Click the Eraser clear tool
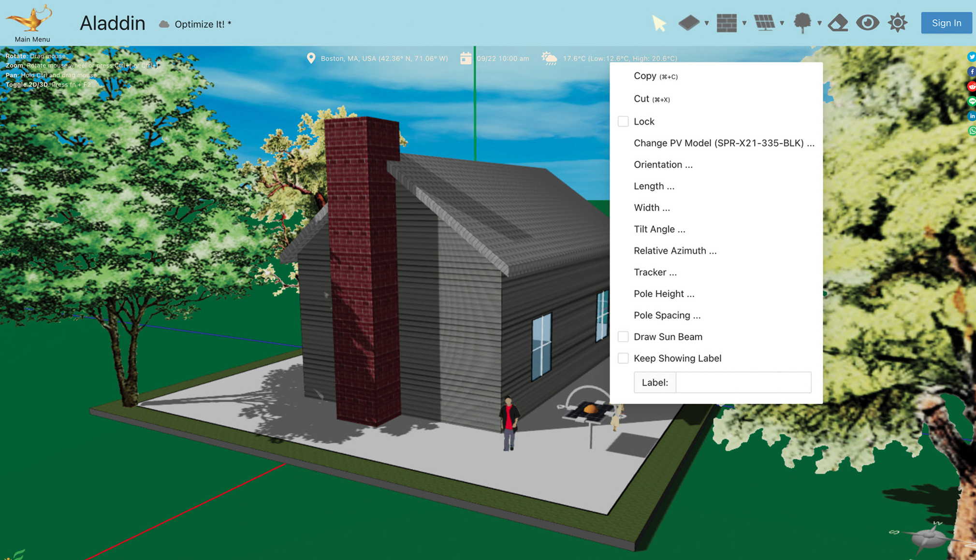 pyautogui.click(x=838, y=23)
